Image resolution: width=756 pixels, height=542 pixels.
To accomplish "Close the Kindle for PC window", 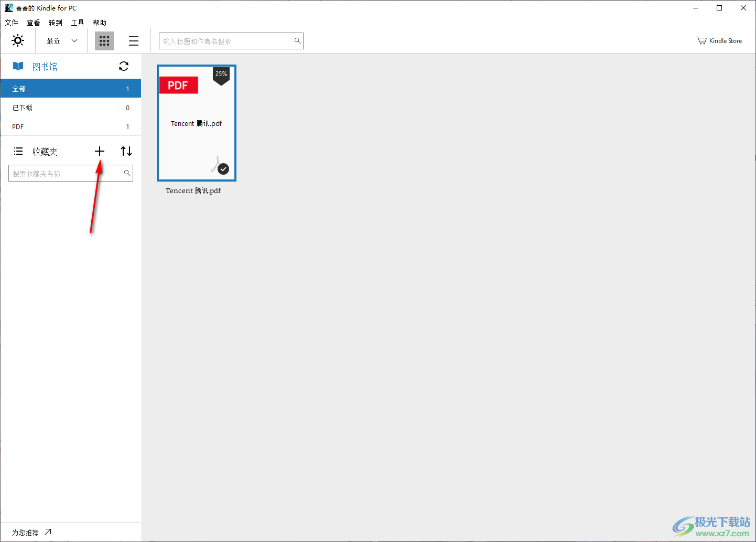I will point(743,8).
